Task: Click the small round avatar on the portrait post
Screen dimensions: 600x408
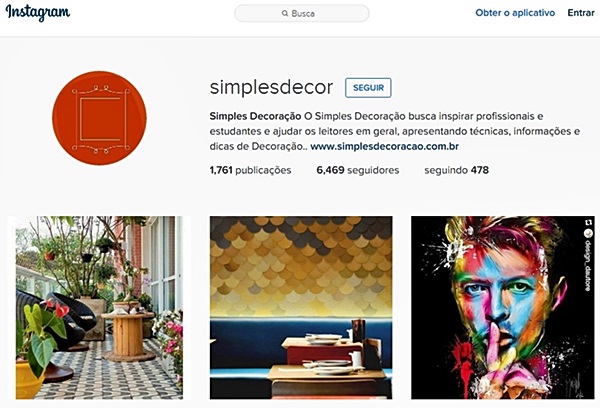Action: point(588,233)
